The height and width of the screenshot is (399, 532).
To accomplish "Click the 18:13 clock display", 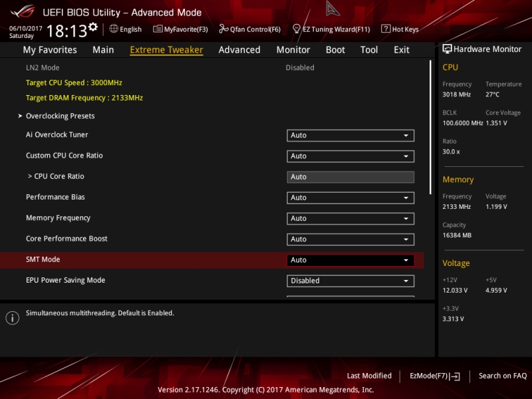I will (67, 31).
